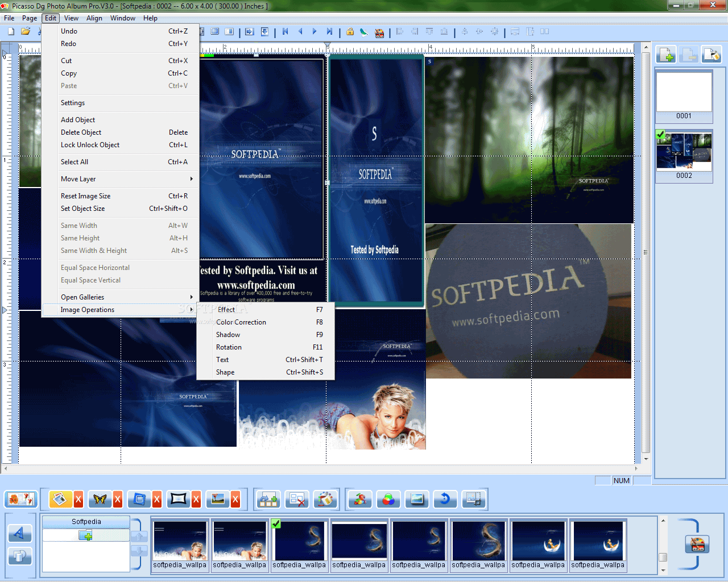
Task: Go to the first page navigation icon
Action: (286, 32)
